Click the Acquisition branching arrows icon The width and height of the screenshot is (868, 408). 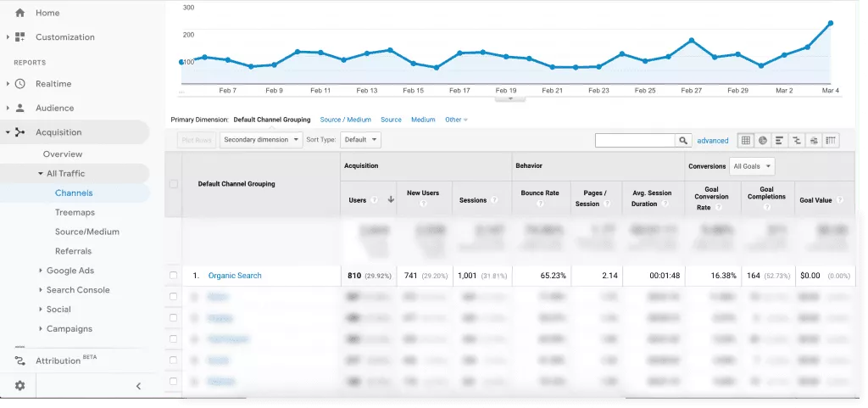pos(20,132)
